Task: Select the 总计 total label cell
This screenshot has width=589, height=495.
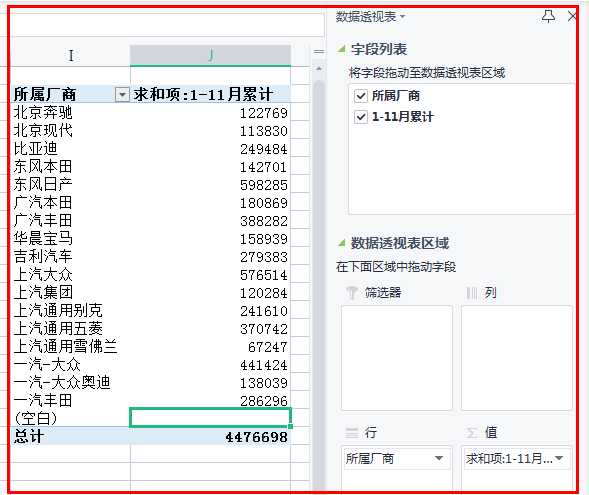Action: 70,436
